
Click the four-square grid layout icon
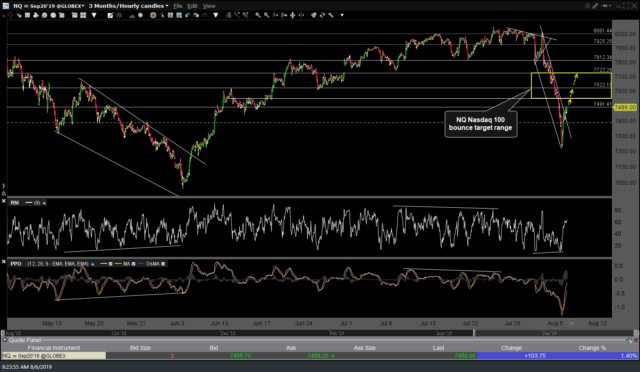[83, 15]
